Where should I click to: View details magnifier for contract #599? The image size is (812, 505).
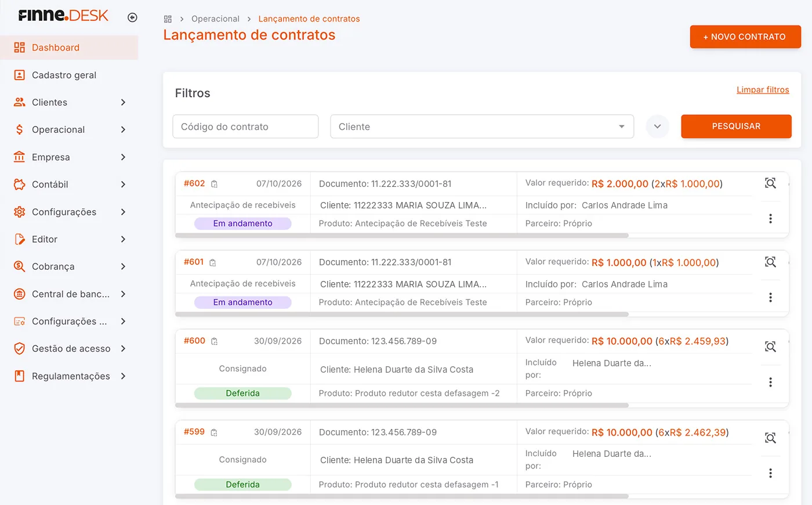[x=770, y=438]
